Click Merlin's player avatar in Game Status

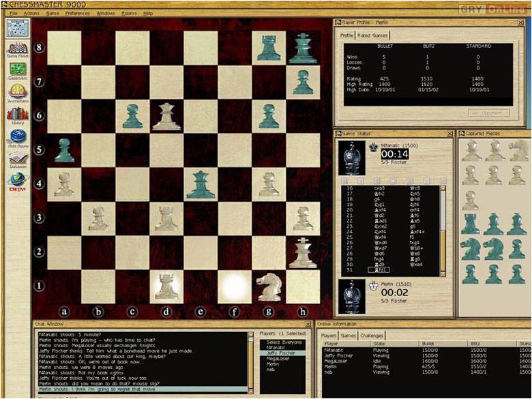pyautogui.click(x=352, y=297)
